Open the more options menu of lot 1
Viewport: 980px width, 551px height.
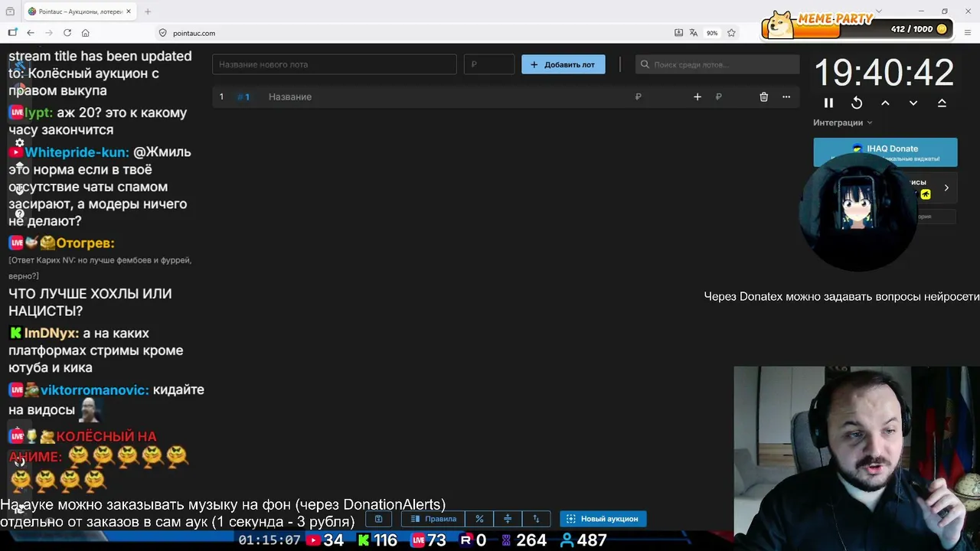[786, 96]
